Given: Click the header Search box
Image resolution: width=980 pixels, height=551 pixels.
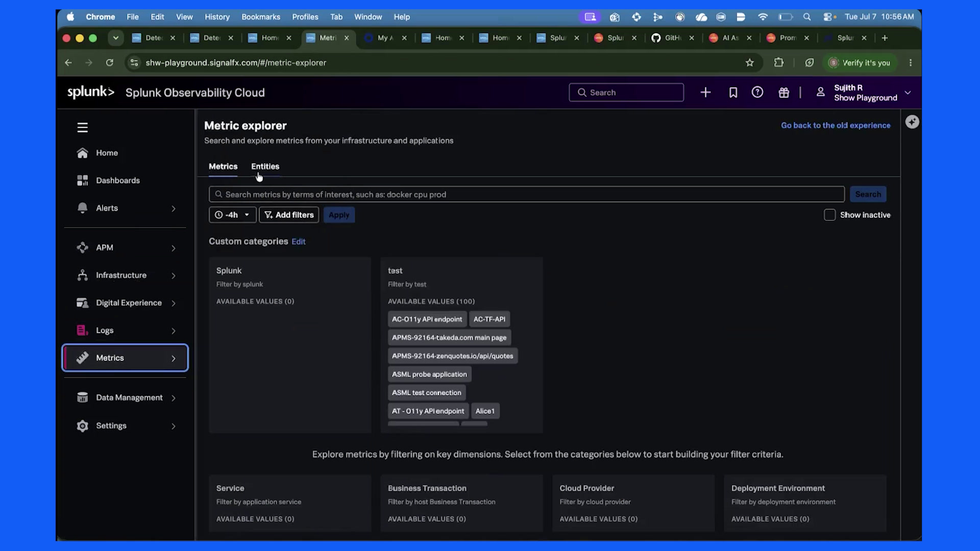Looking at the screenshot, I should coord(626,92).
